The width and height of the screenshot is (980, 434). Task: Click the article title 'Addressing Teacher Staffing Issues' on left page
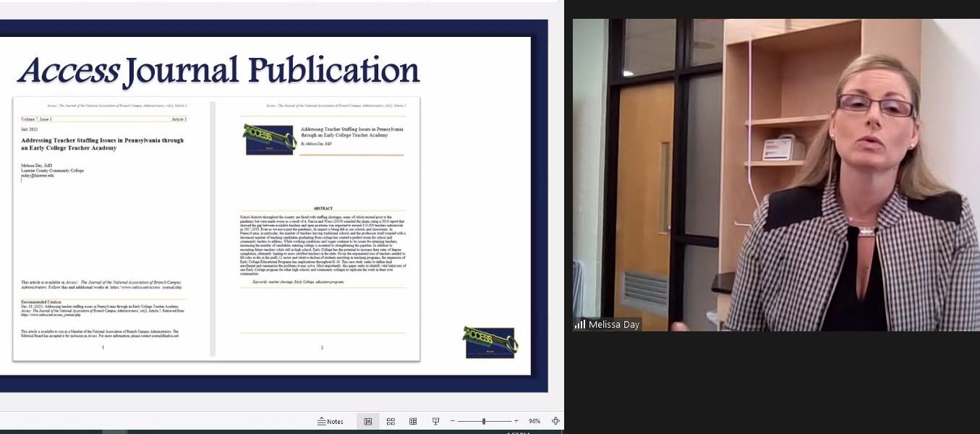(x=102, y=144)
